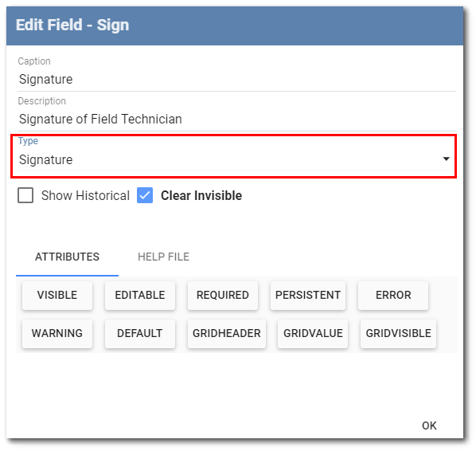Click the GRIDVISIBLE attribute button

point(398,333)
